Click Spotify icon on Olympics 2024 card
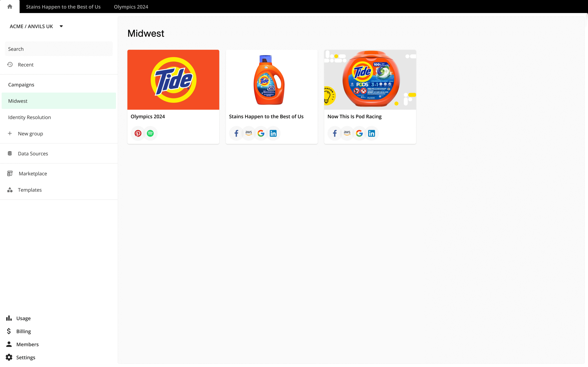This screenshot has height=367, width=588. (150, 133)
